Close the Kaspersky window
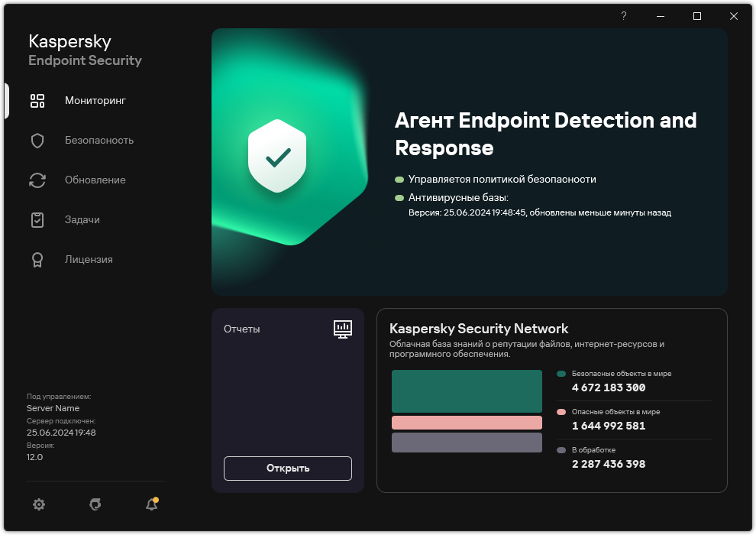The width and height of the screenshot is (756, 535). 734,16
